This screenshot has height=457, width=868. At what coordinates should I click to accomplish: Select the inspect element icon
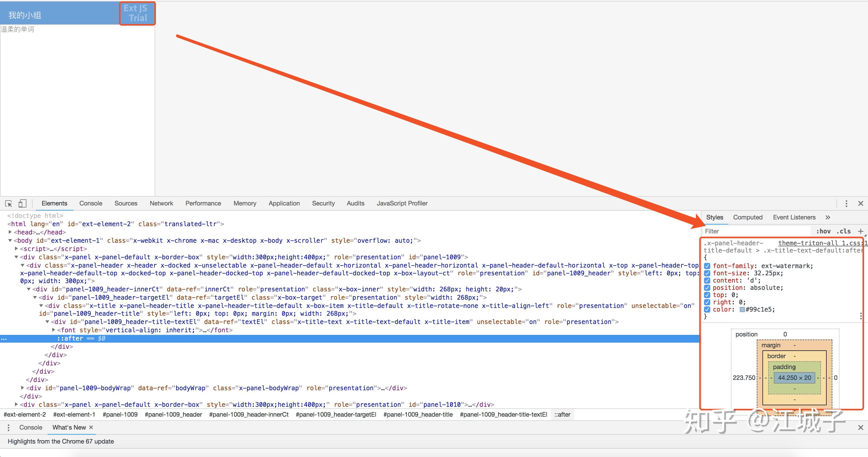[8, 204]
